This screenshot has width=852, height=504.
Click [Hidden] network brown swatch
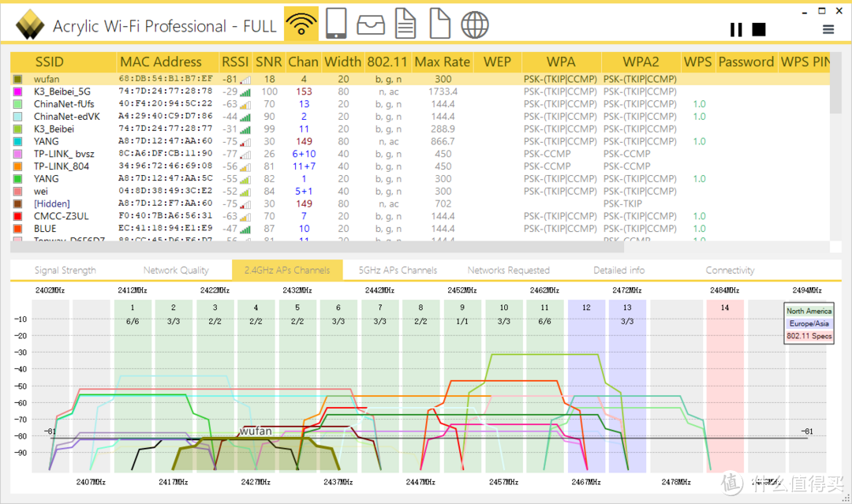(17, 203)
